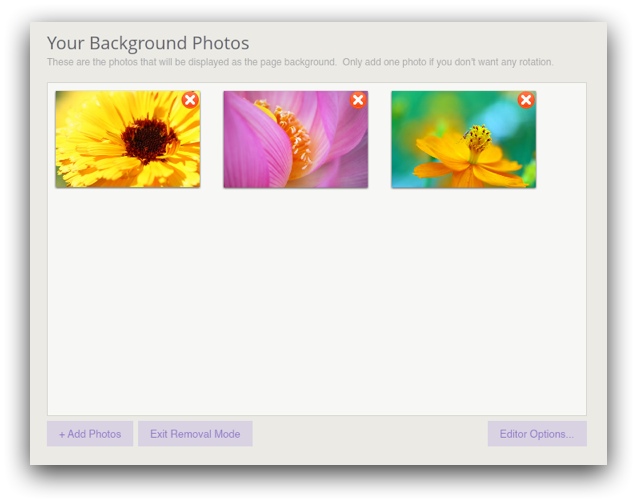Click the 'Your Background Photos' heading
This screenshot has height=499, width=644.
click(x=148, y=43)
